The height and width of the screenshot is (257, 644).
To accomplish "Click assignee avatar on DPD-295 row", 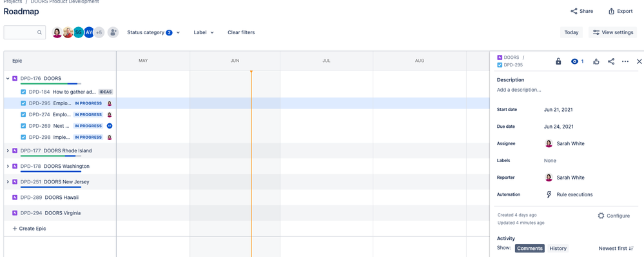I will [x=109, y=103].
